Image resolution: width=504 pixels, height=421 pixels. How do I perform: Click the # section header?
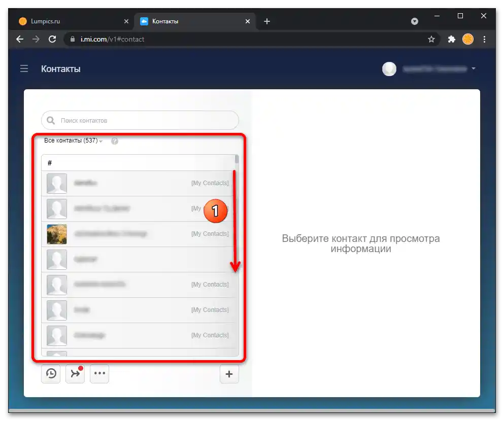point(138,163)
